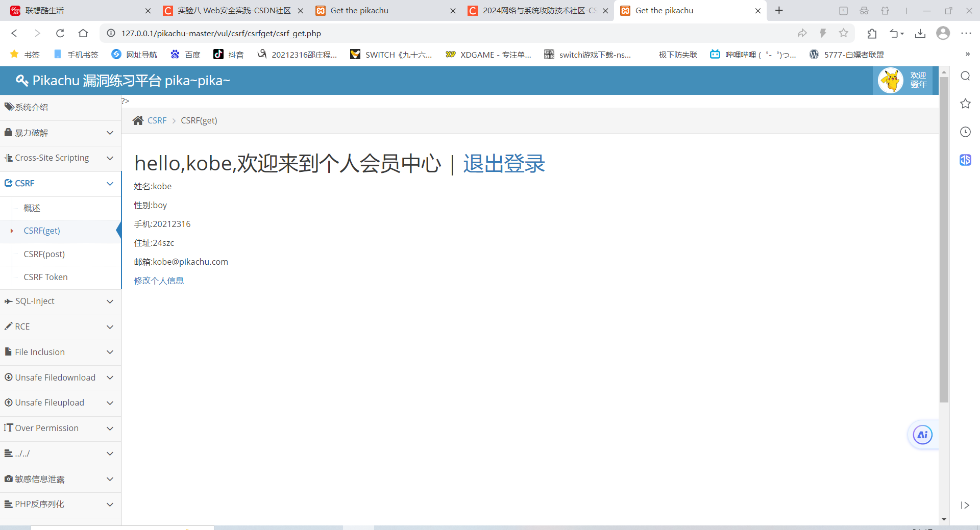Switch to the third tab, Get the pikachu
This screenshot has height=530, width=980.
click(385, 10)
